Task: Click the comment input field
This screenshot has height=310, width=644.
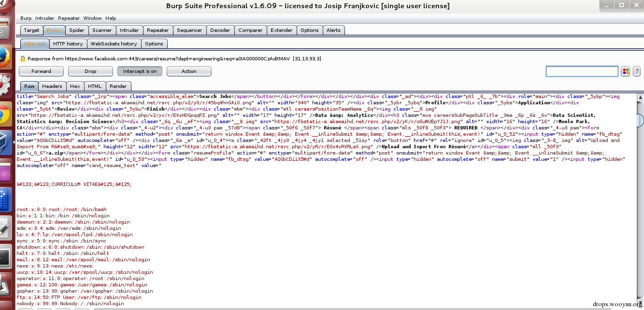Action: coord(582,71)
